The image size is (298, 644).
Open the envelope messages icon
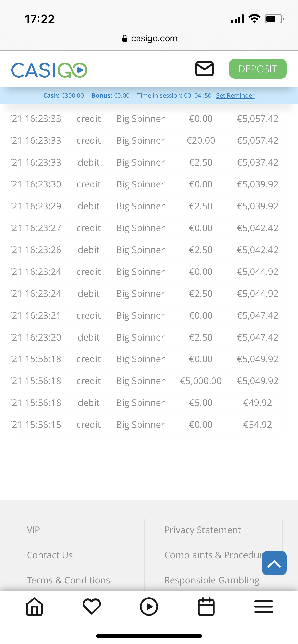(x=204, y=69)
